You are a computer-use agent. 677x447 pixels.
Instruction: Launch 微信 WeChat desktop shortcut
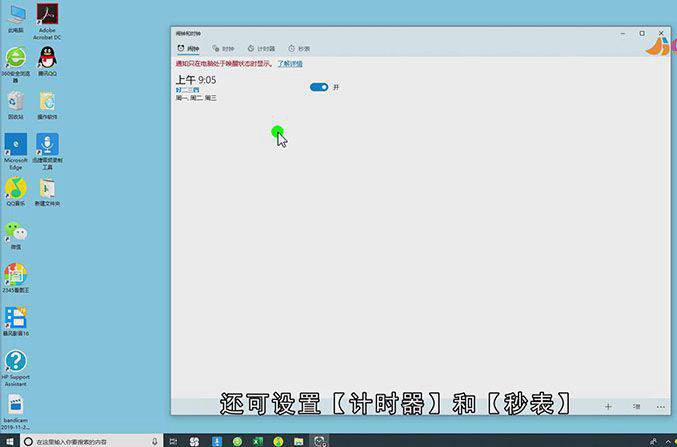(16, 235)
